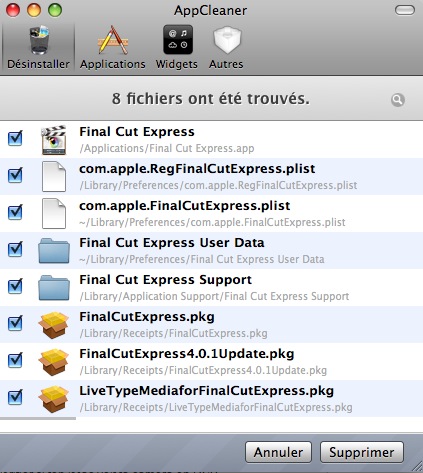Show the Autres section
The image size is (423, 473).
[x=226, y=48]
